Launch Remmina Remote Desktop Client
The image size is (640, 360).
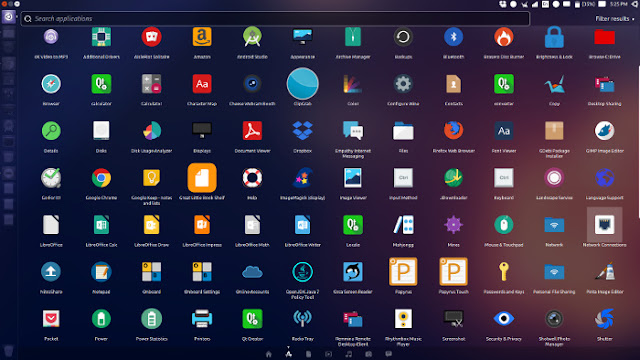(x=353, y=319)
